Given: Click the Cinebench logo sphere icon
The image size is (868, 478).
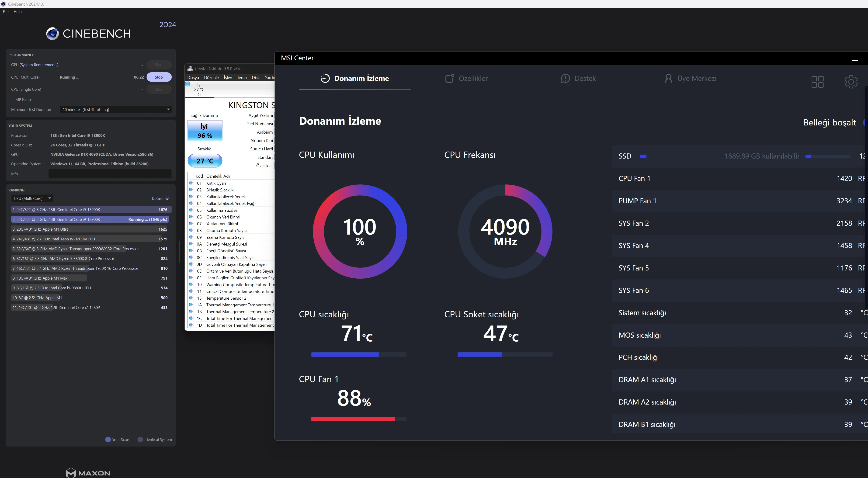Looking at the screenshot, I should coord(52,34).
